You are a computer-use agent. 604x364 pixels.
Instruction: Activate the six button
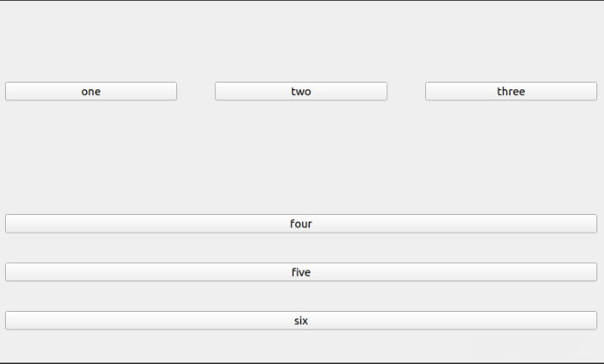pos(301,320)
